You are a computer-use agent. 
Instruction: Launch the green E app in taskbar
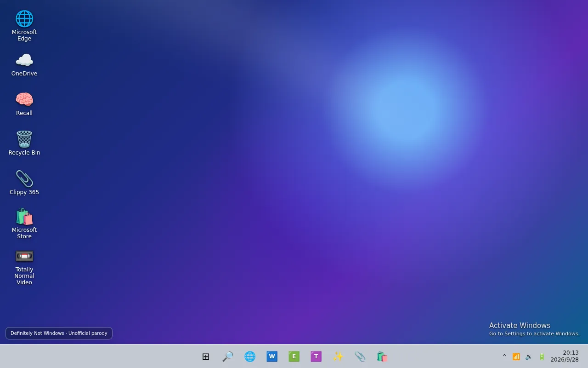pos(294,356)
